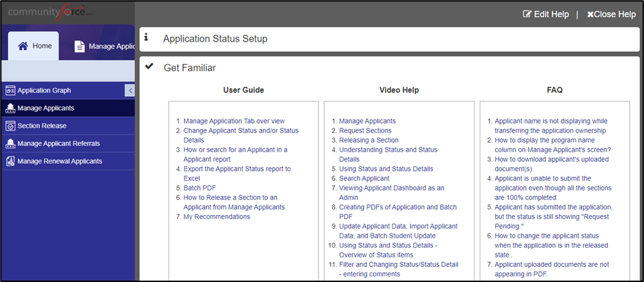This screenshot has height=282, width=644.
Task: Click the Manage Applicant Referrals icon
Action: click(x=10, y=143)
